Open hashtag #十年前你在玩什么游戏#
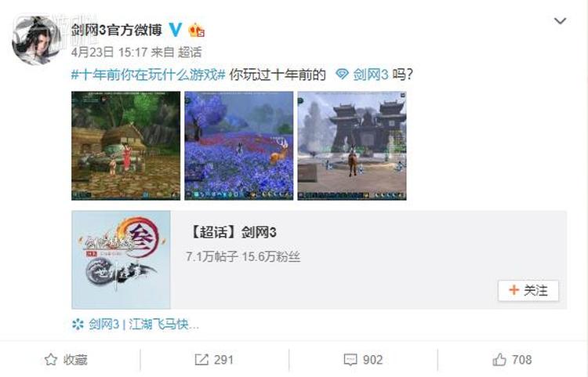Image resolution: width=588 pixels, height=377 pixels. click(148, 74)
